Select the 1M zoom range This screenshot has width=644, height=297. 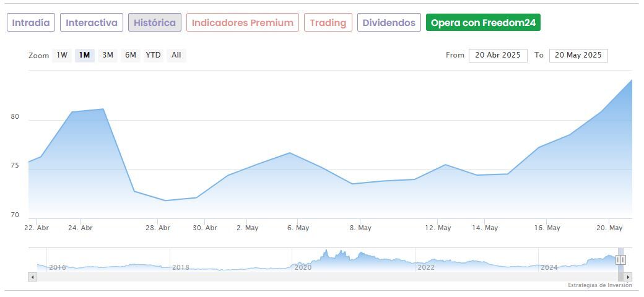point(85,55)
